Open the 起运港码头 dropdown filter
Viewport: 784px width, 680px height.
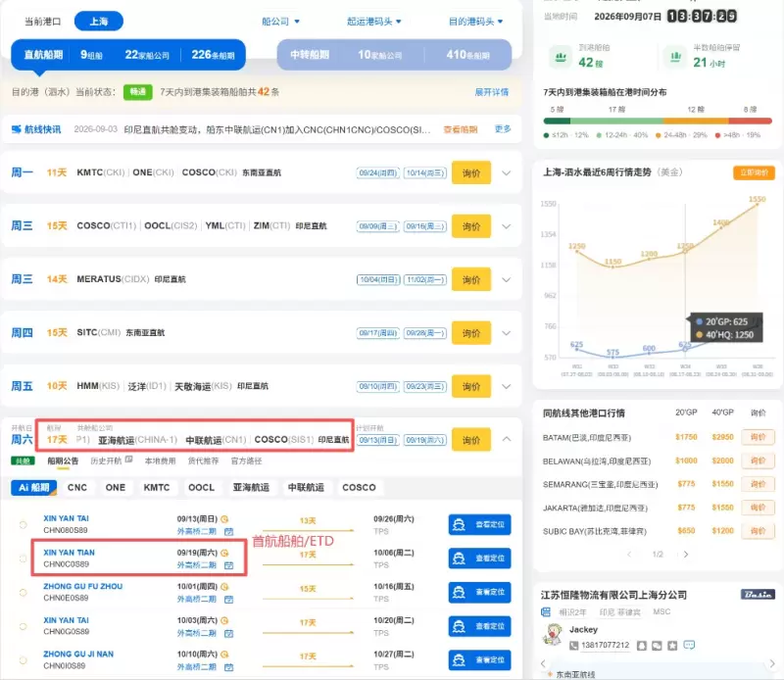click(x=374, y=22)
